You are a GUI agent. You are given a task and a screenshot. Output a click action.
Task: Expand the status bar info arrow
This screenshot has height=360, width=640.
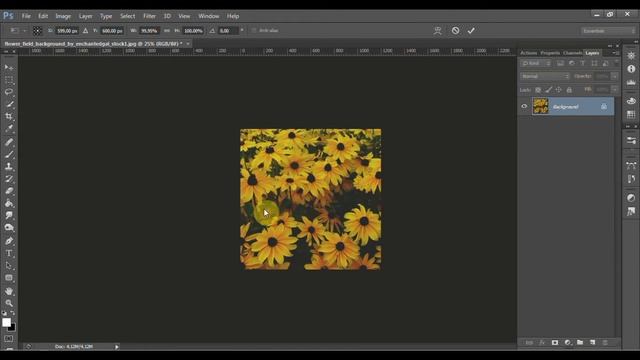click(117, 347)
